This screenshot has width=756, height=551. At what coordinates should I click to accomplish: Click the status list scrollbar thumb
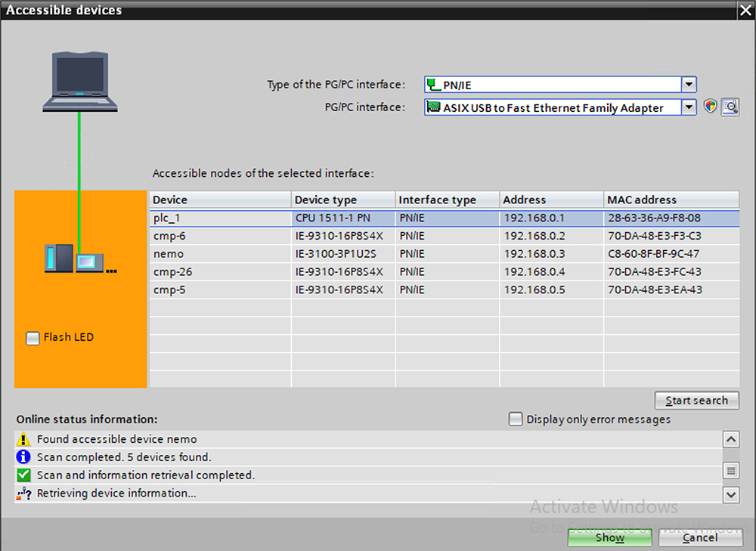[x=731, y=470]
